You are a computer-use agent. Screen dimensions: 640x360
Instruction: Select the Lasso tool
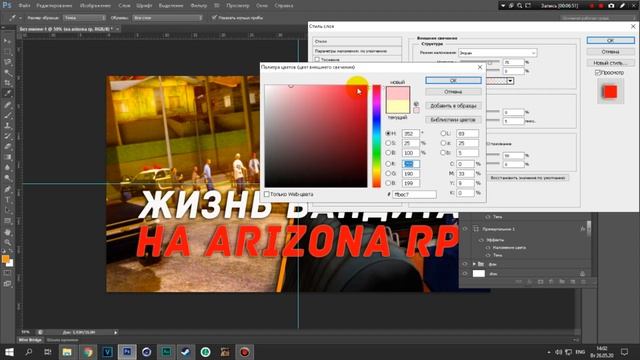7,62
